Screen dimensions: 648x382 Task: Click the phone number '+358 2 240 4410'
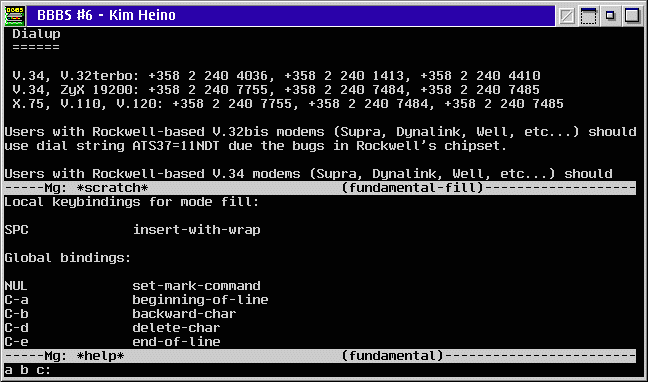[x=480, y=76]
